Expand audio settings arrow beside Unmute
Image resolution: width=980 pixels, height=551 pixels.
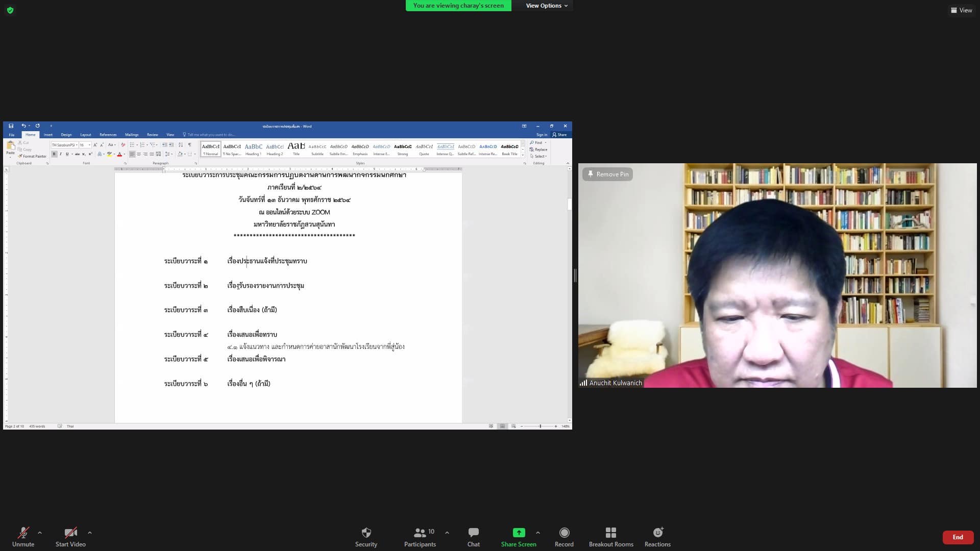pos(40,533)
